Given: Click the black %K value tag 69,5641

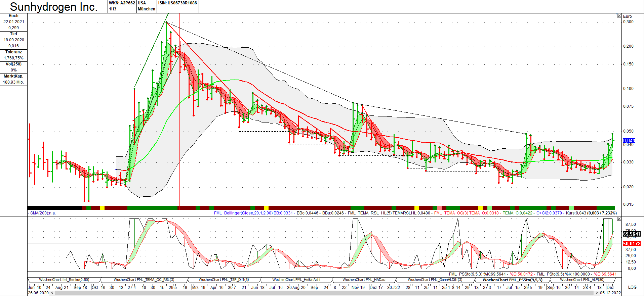Looking at the screenshot, I should coord(632,234).
